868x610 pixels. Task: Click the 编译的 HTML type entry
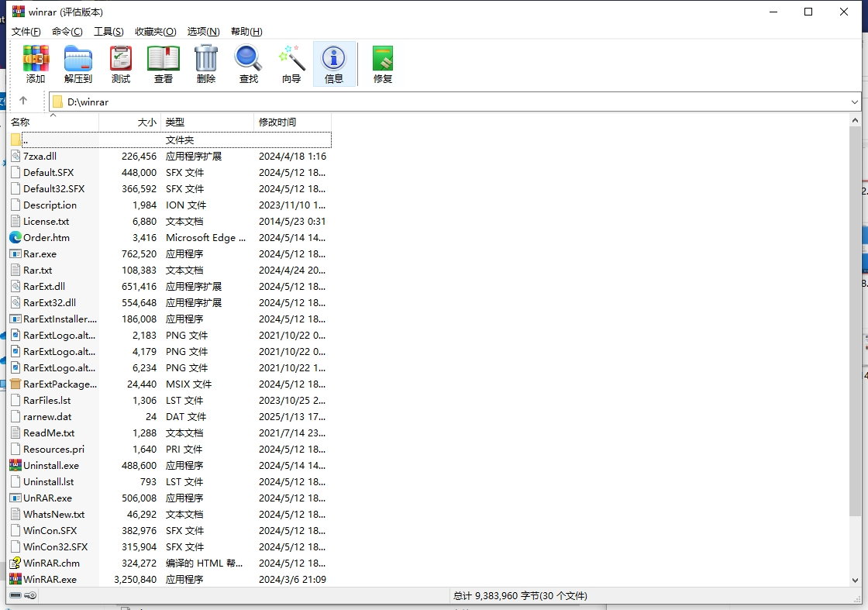[205, 563]
